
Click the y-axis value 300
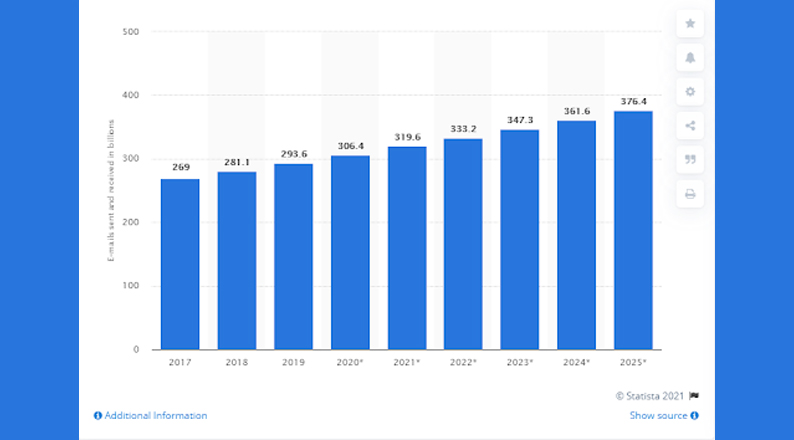tap(131, 159)
